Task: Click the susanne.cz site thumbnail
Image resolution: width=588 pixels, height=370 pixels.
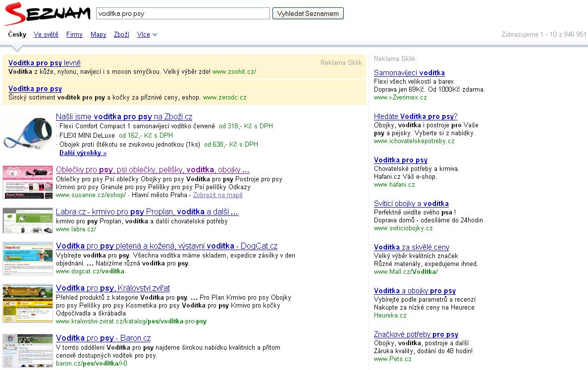Action: click(28, 182)
